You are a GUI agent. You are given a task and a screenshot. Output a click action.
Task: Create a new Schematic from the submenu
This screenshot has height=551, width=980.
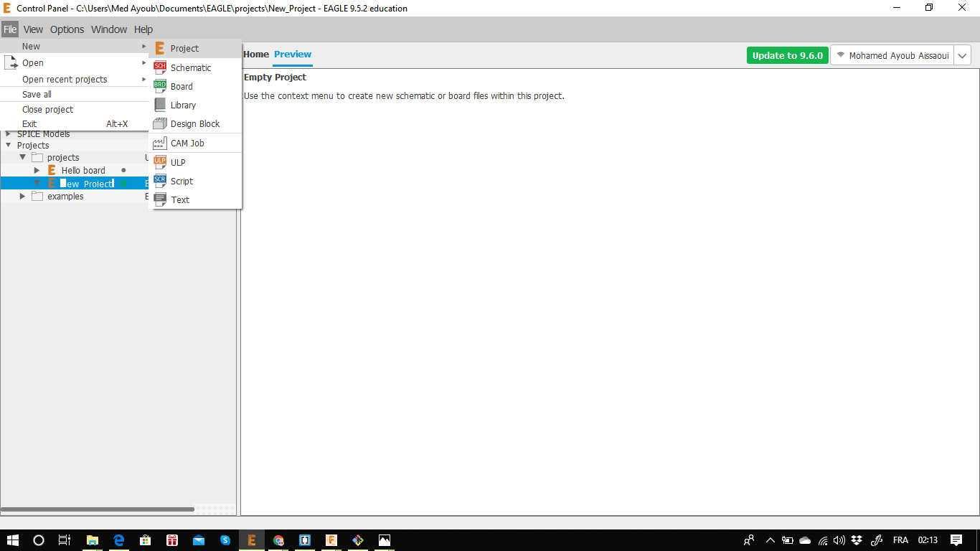195,67
